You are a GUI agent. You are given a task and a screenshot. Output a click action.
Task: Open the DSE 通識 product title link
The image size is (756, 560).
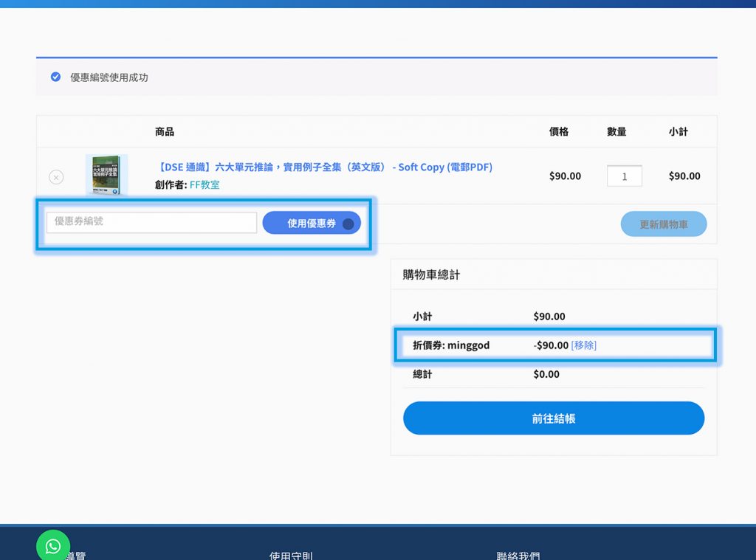click(323, 167)
